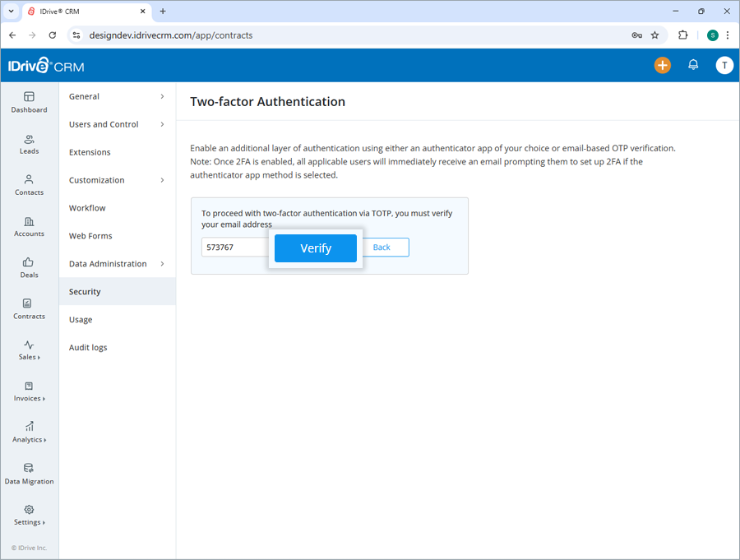Open Data Migration from the sidebar
Viewport: 740px width, 560px height.
29,475
